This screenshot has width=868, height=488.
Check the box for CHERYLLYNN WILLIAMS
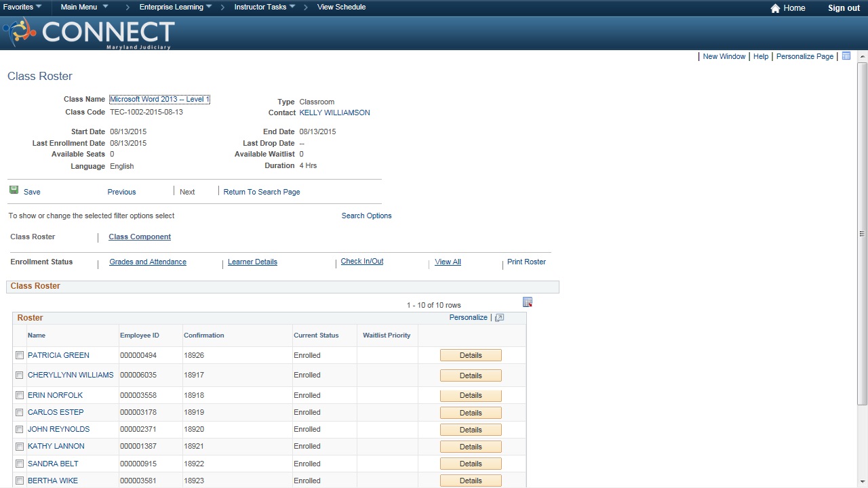click(20, 375)
